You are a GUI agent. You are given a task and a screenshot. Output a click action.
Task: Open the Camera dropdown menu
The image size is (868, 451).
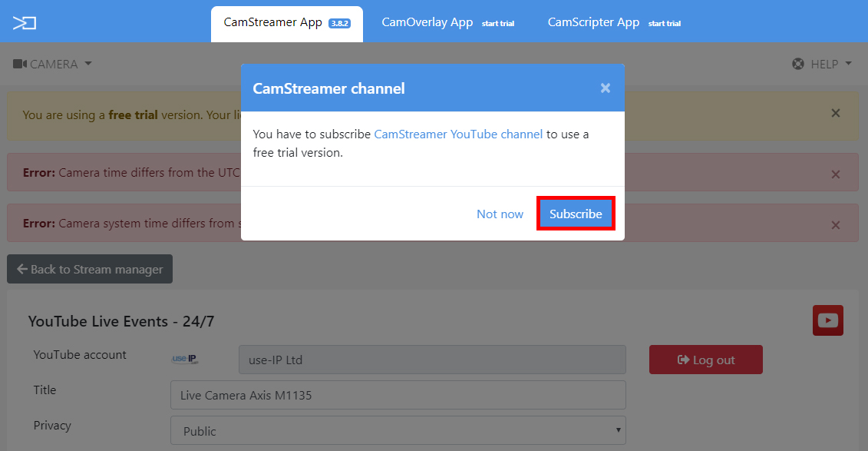[x=52, y=64]
